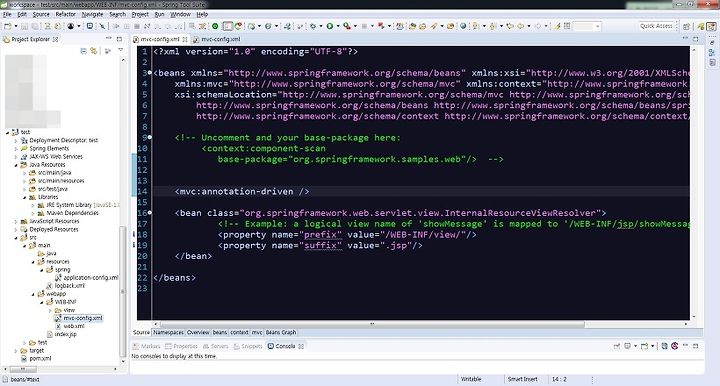Collapse the webapp folder in tree

tap(33, 294)
